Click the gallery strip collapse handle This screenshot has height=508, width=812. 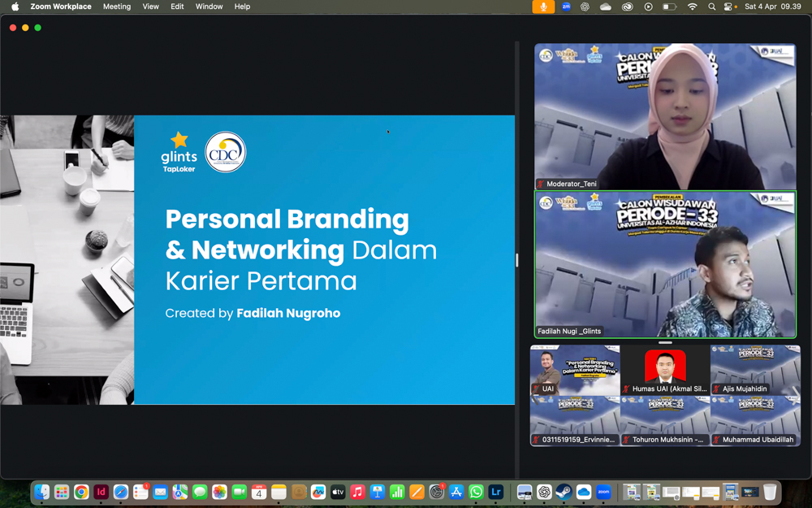pos(665,342)
